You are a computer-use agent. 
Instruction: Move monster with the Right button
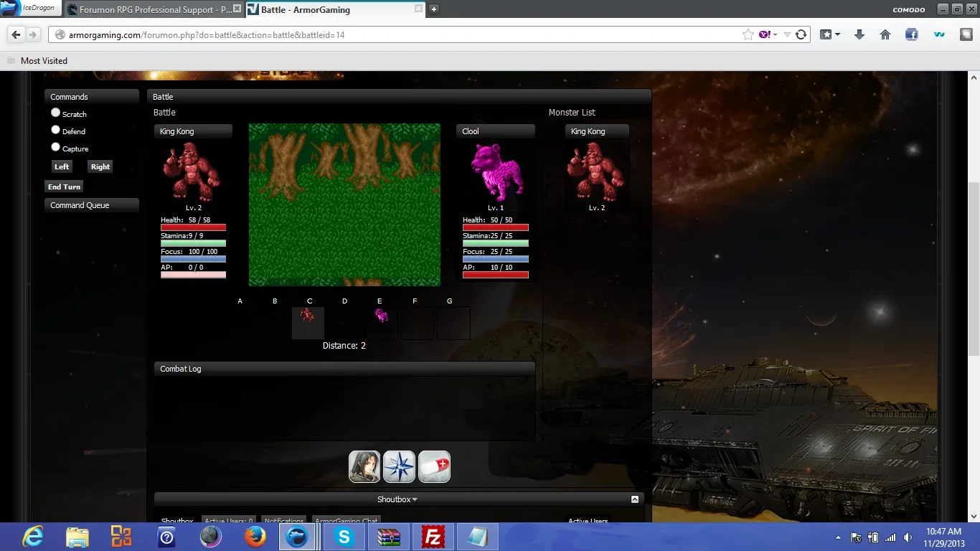pyautogui.click(x=100, y=166)
